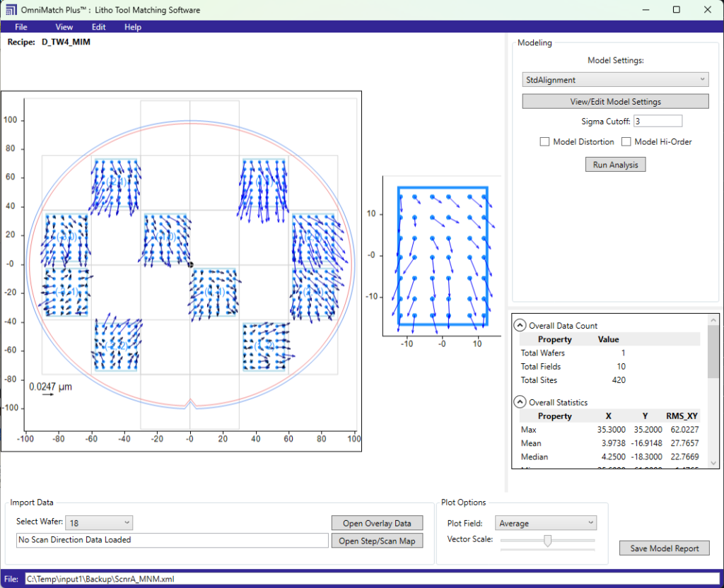
Task: Click the Vector Scale slider thumb
Action: tap(547, 541)
